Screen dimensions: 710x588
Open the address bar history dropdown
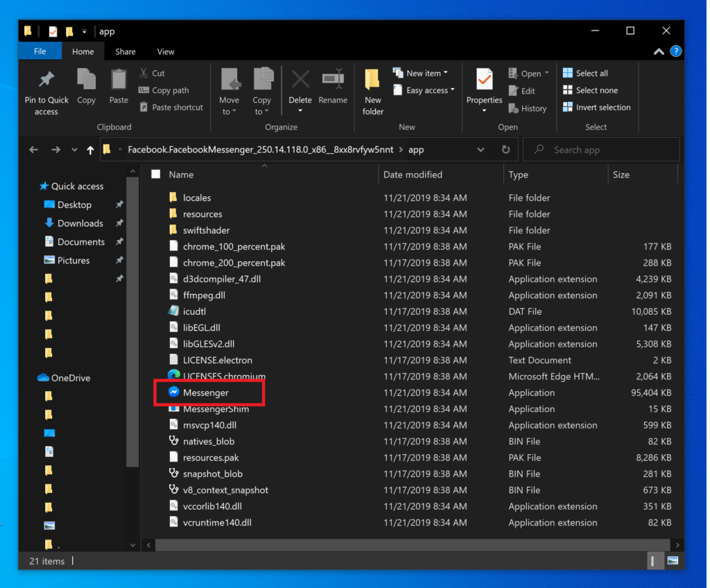point(480,149)
